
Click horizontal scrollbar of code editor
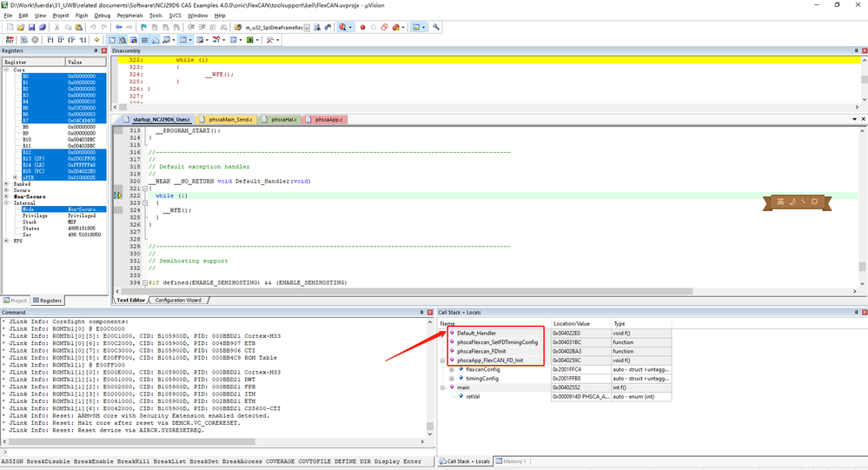click(407, 291)
